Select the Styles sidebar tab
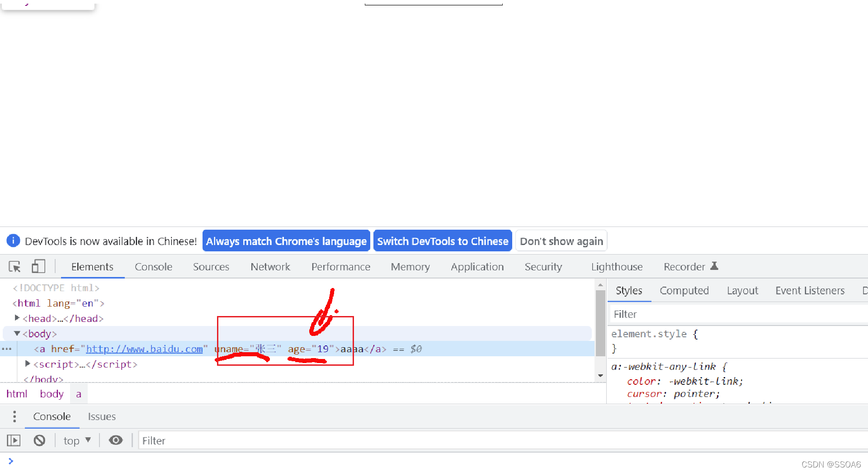Screen dimensions: 868x472 click(x=629, y=291)
